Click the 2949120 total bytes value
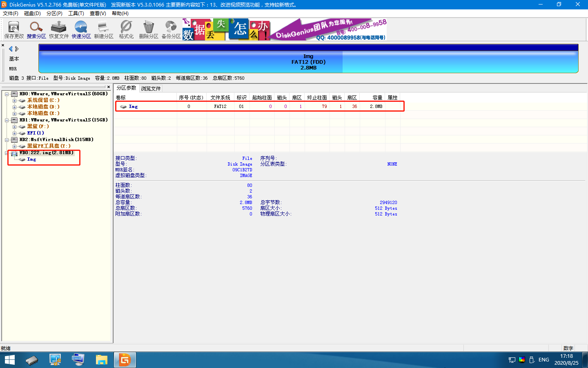 click(x=388, y=202)
